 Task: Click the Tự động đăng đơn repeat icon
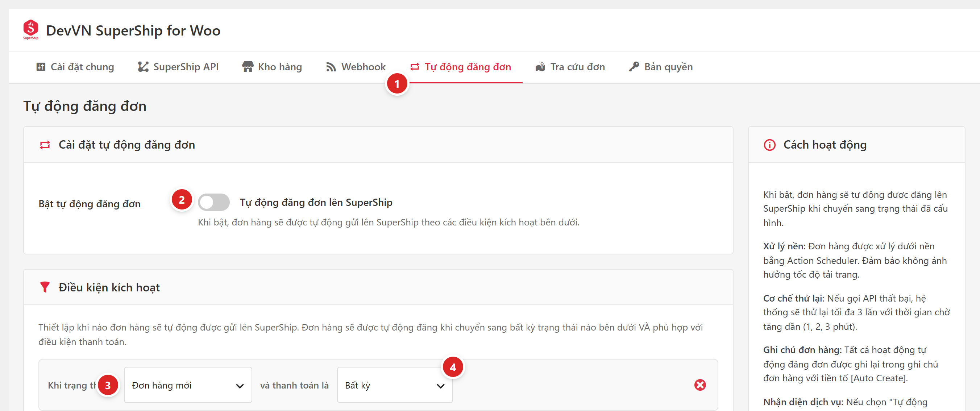tap(415, 67)
